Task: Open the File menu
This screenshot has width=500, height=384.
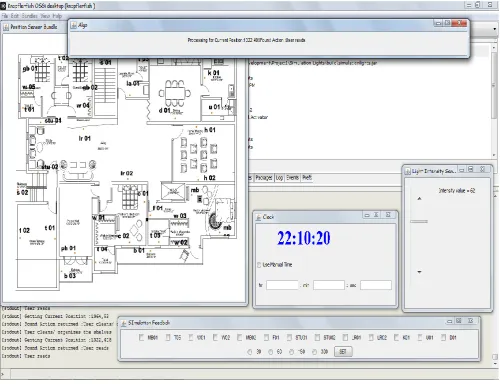Action: tap(5, 16)
